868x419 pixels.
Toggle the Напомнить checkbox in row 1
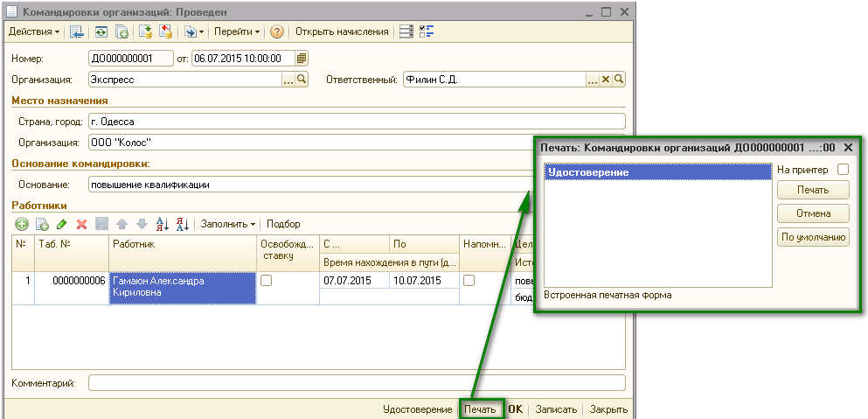[469, 281]
